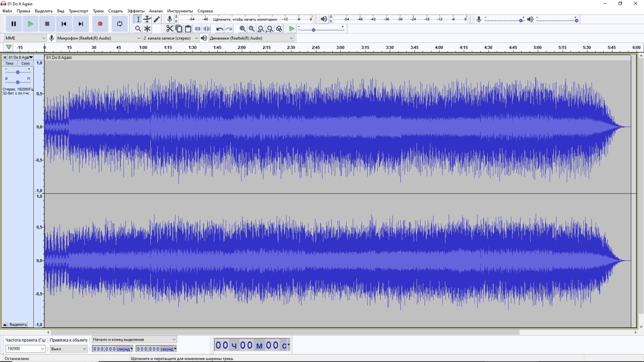Image resolution: width=644 pixels, height=362 pixels.
Task: Click the Cut scissors icon
Action: tap(170, 28)
